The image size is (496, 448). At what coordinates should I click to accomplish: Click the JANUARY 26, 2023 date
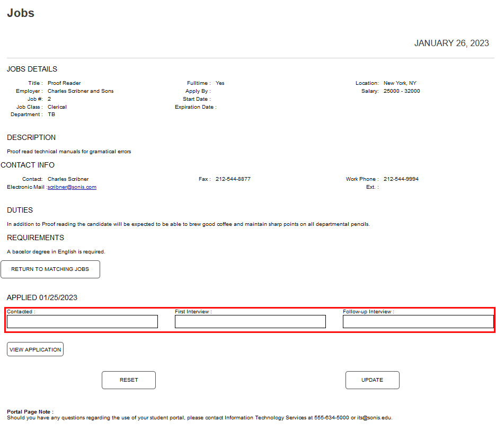tap(451, 43)
